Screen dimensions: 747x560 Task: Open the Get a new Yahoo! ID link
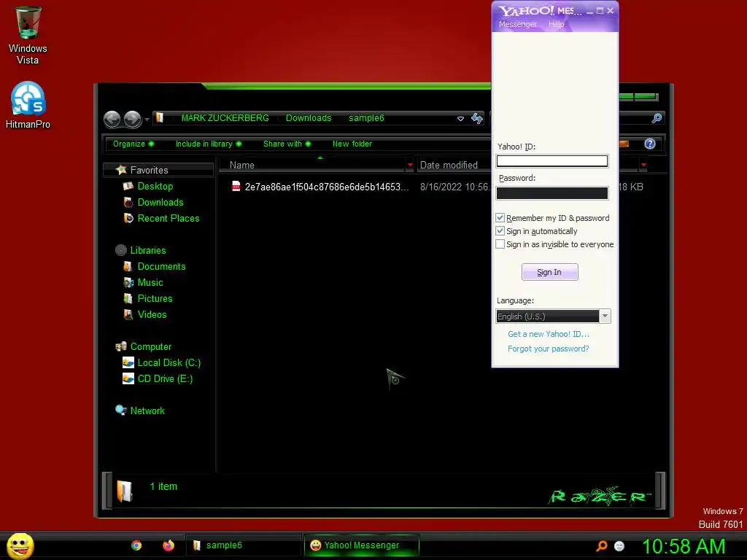click(x=549, y=334)
